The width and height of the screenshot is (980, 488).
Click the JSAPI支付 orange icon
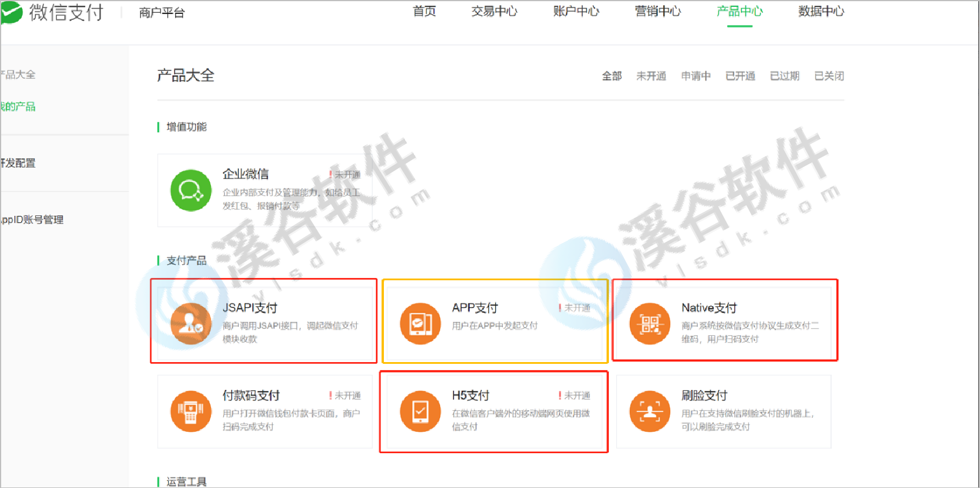(191, 324)
